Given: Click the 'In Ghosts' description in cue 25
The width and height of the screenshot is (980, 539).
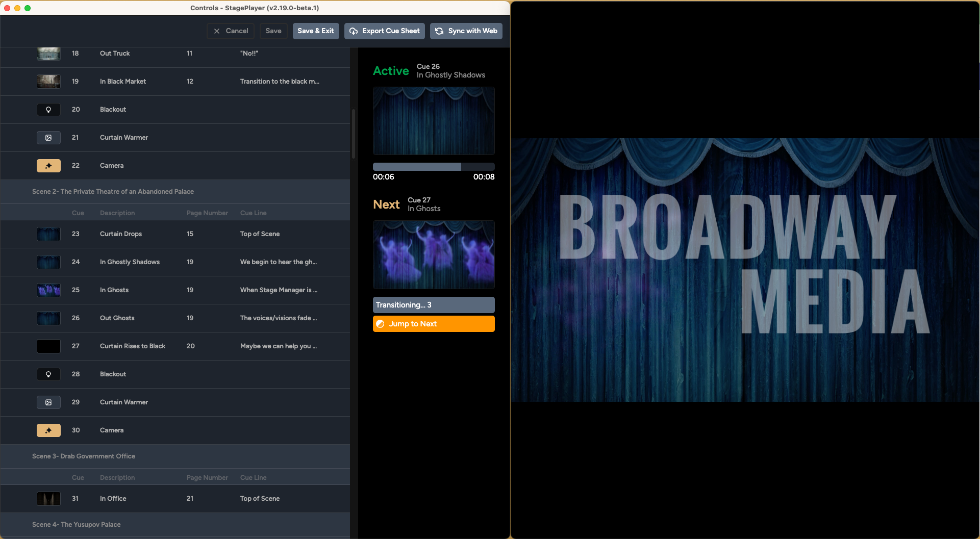Looking at the screenshot, I should click(x=114, y=290).
